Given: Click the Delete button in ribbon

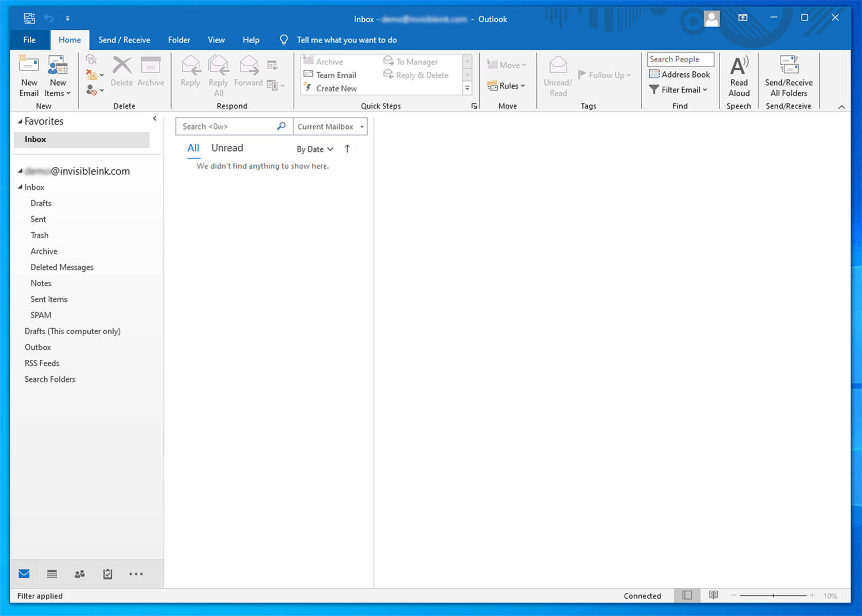Looking at the screenshot, I should point(122,71).
